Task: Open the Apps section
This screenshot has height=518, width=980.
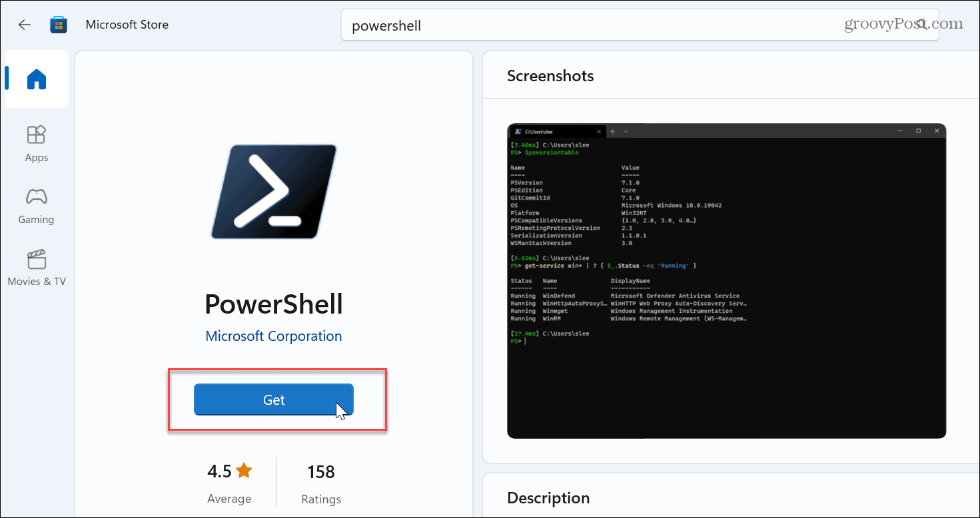Action: 37,144
